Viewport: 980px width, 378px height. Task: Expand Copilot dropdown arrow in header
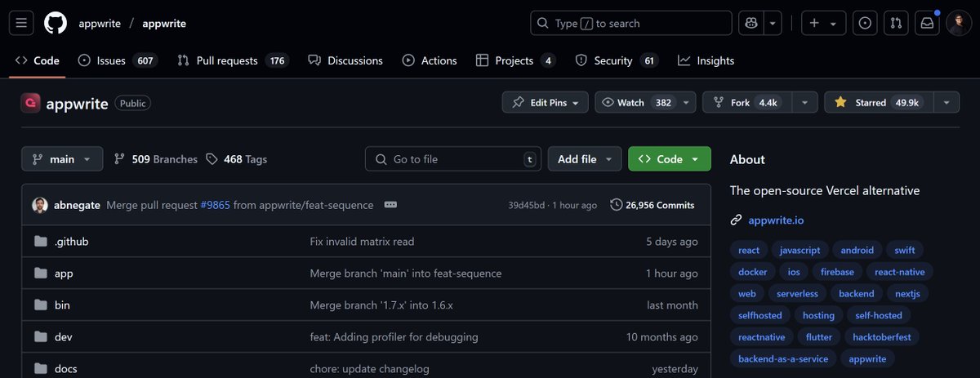(x=773, y=23)
